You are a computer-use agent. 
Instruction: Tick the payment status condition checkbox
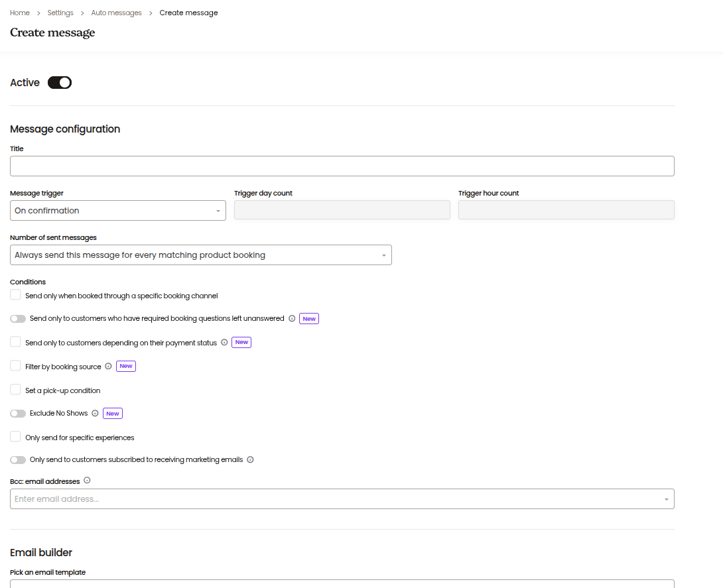coord(16,342)
